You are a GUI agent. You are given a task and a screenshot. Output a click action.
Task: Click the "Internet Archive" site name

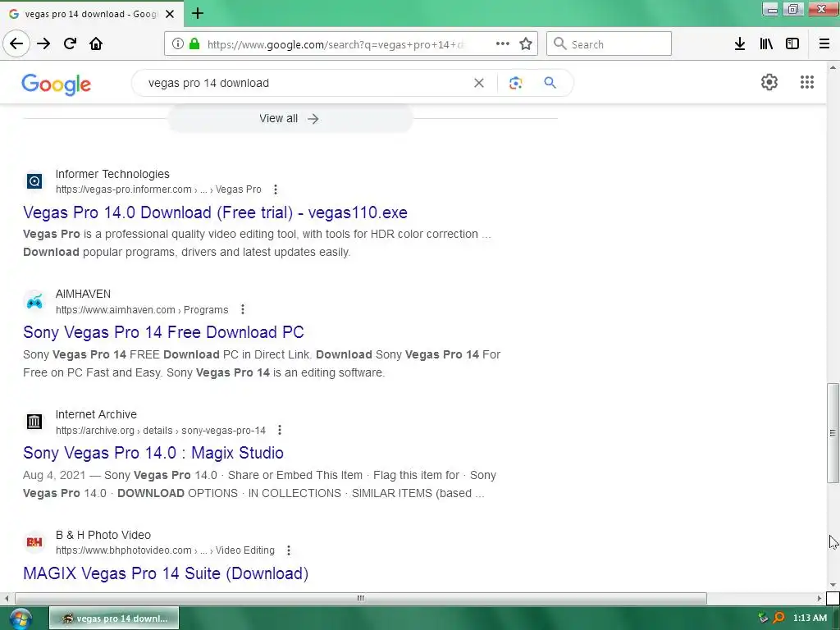pos(97,414)
